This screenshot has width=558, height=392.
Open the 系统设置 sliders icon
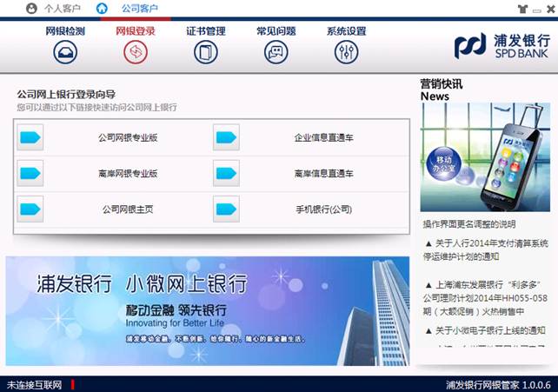tap(346, 52)
